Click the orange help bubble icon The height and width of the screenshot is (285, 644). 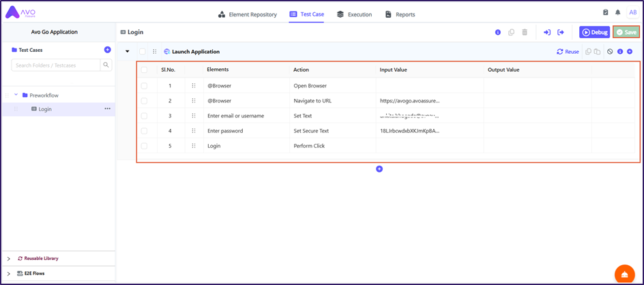(625, 273)
